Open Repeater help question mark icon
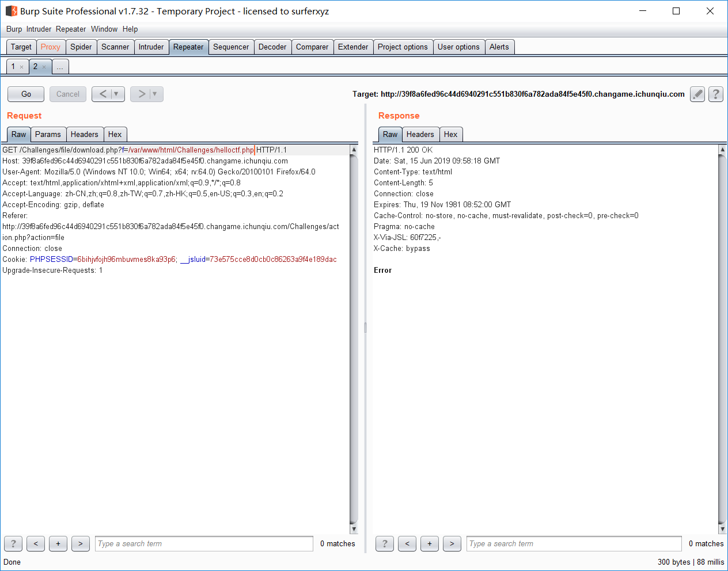Screen dimensions: 728x571 click(716, 94)
